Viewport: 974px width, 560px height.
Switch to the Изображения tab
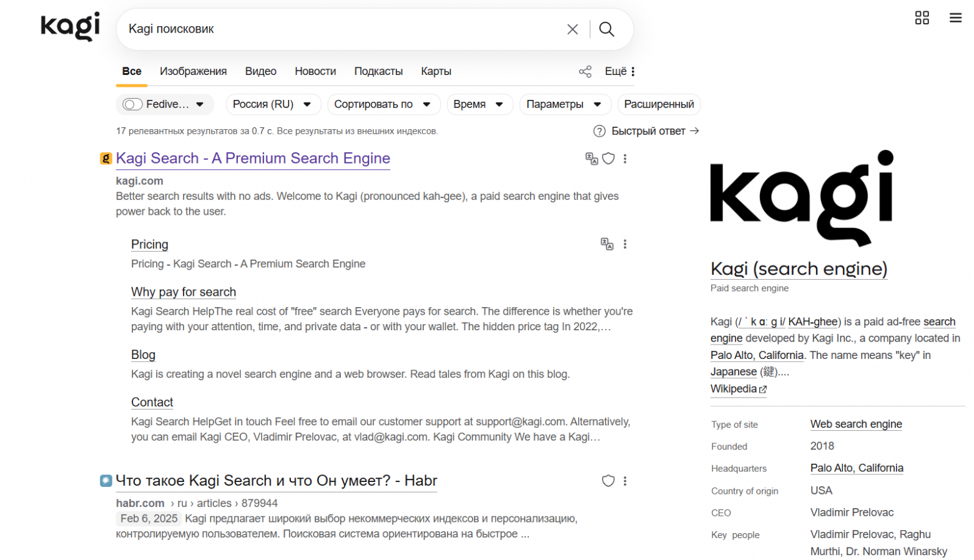194,71
